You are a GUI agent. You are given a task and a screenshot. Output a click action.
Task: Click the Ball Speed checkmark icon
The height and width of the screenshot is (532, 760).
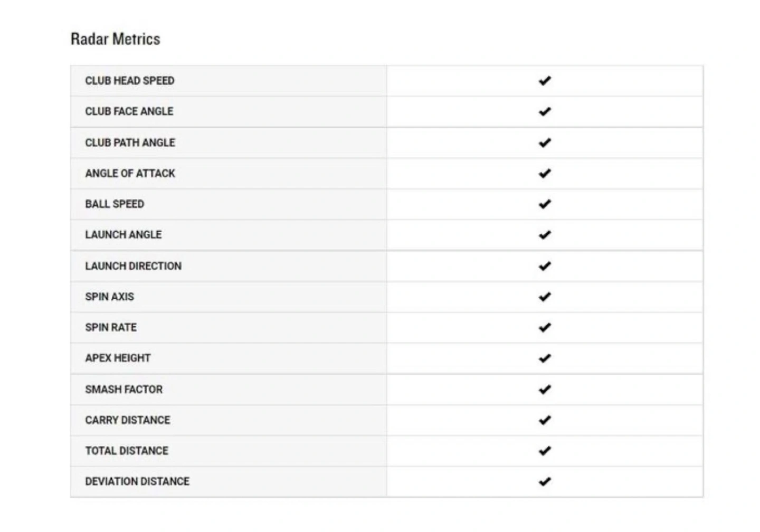click(x=545, y=204)
